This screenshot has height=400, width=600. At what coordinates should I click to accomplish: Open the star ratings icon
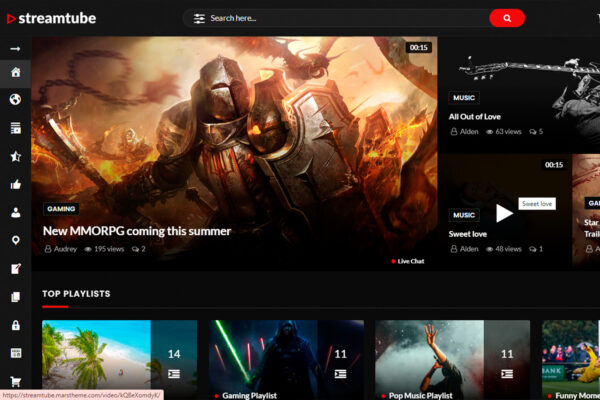click(16, 156)
